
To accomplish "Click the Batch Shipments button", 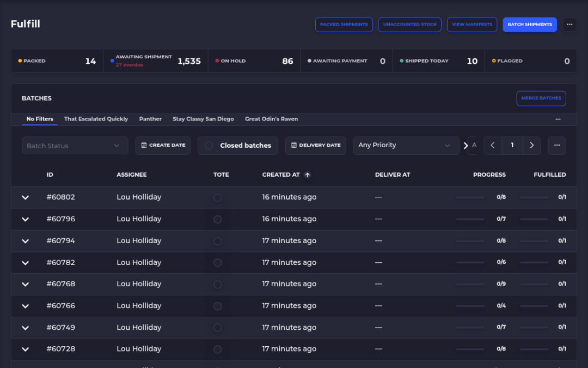I will (530, 25).
